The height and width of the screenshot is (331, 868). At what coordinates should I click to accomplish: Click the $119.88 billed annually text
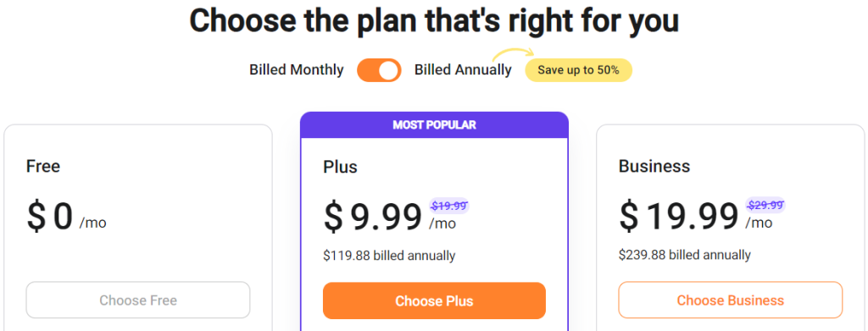(389, 256)
